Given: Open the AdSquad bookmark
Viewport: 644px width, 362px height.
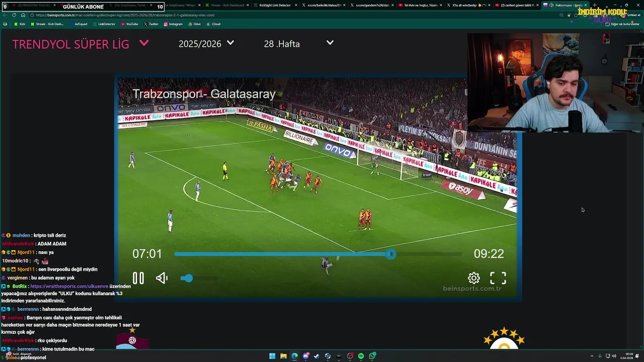Looking at the screenshot, I should [x=78, y=24].
